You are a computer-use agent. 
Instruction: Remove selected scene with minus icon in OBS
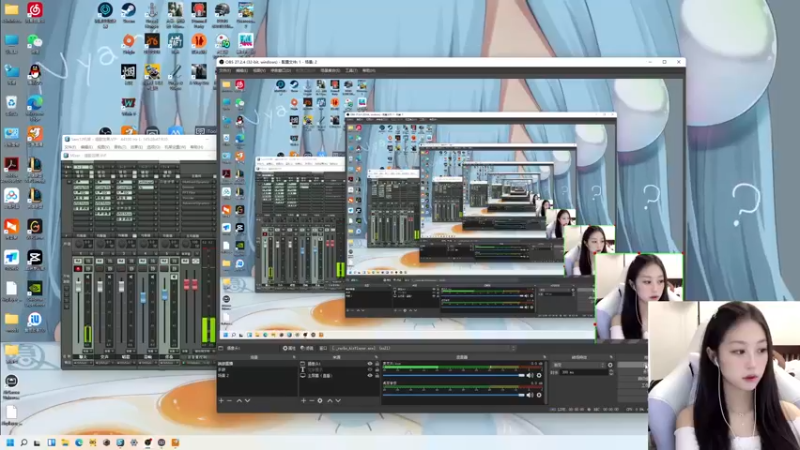pos(229,401)
